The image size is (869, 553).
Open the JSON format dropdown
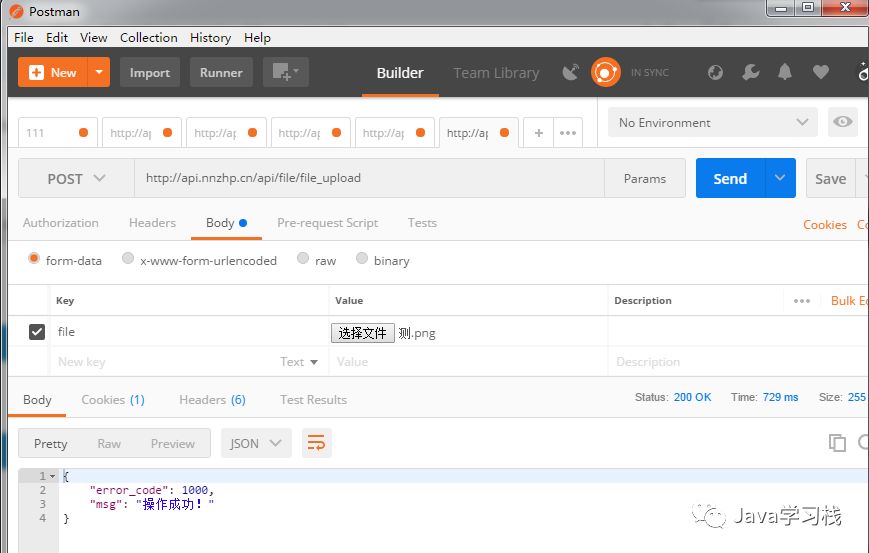(256, 443)
